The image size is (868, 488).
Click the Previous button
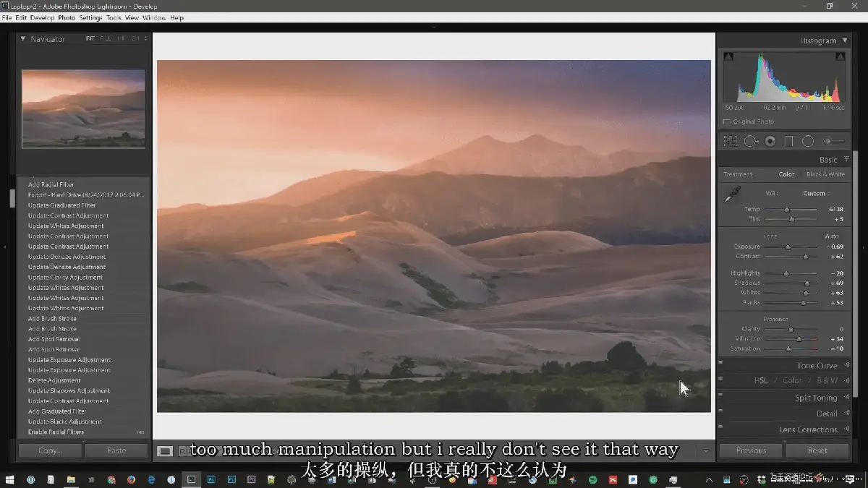point(751,450)
